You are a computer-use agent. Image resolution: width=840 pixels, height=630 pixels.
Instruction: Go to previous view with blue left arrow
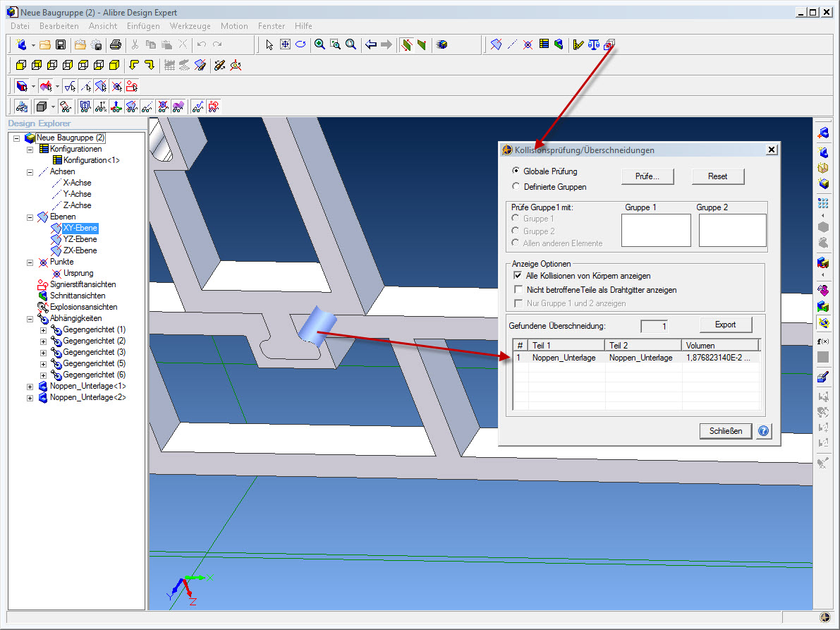[x=371, y=44]
